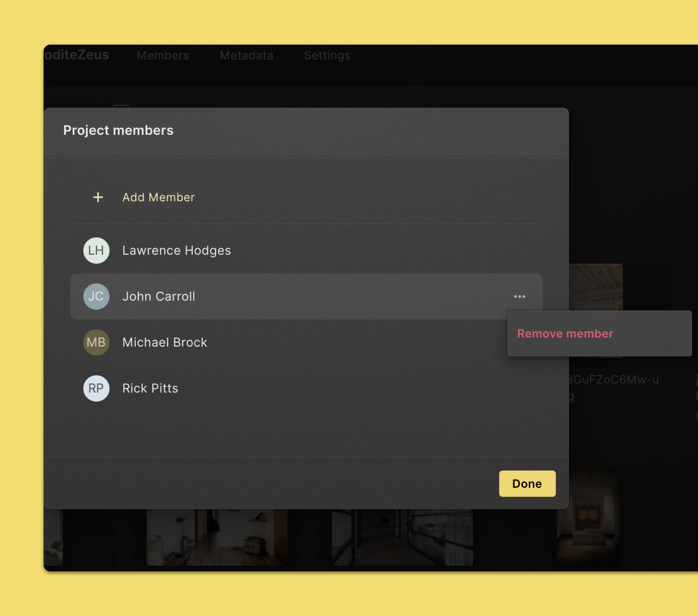This screenshot has width=698, height=616.
Task: Click the RP avatar for Rick Pitts
Action: [x=96, y=388]
